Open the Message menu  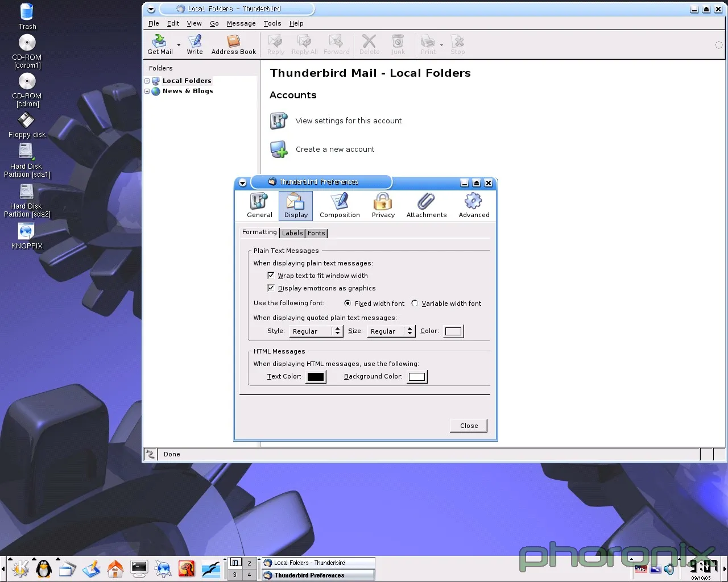tap(241, 23)
